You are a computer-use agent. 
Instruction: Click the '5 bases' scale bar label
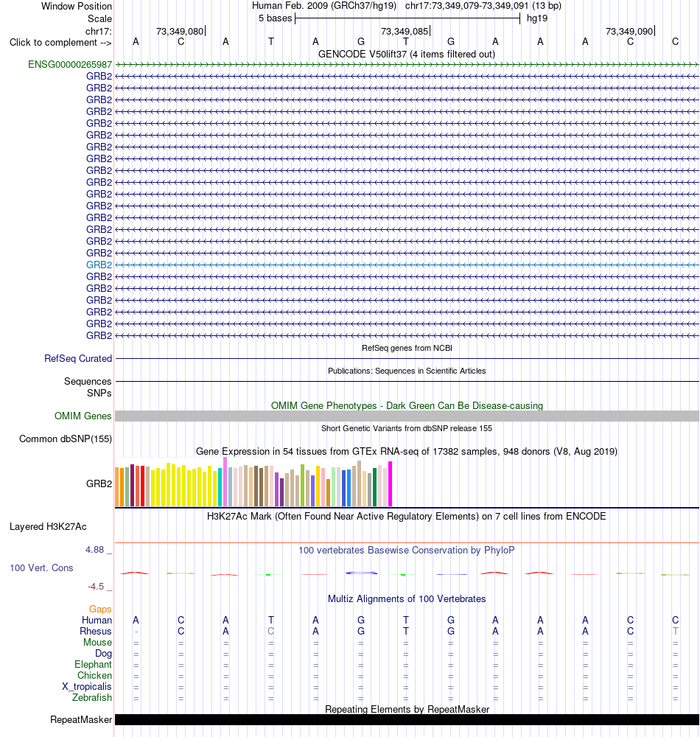point(276,18)
